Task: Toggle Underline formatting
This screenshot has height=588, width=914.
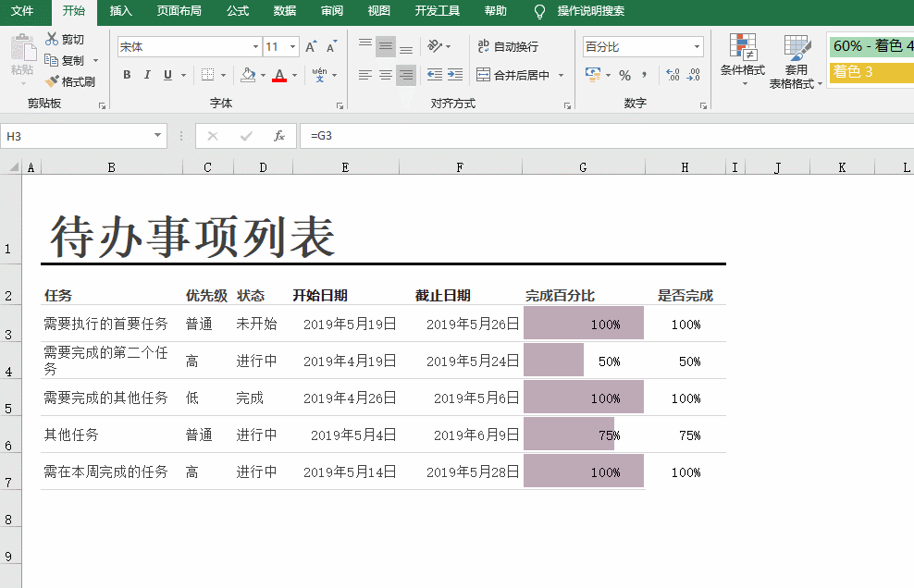Action: [x=167, y=75]
